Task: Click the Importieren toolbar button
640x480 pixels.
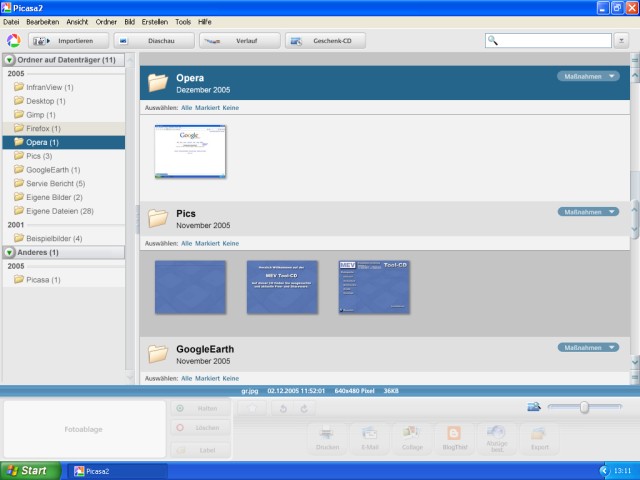Action: coord(69,41)
